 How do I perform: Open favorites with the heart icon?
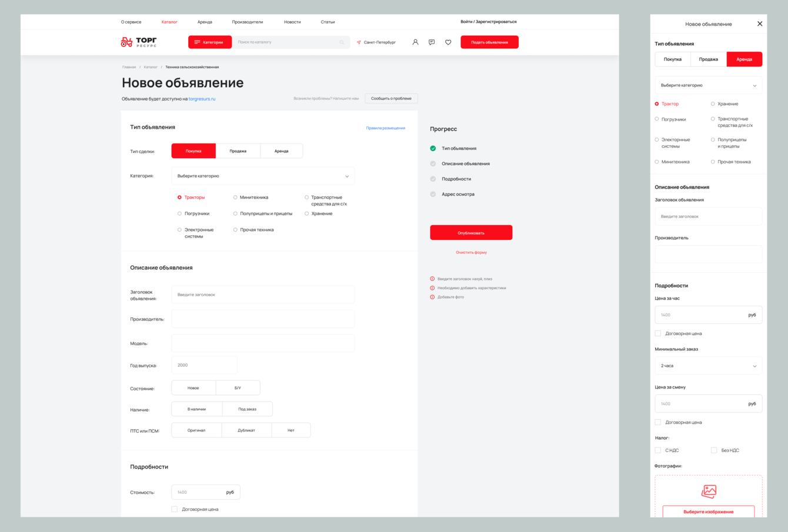point(448,42)
